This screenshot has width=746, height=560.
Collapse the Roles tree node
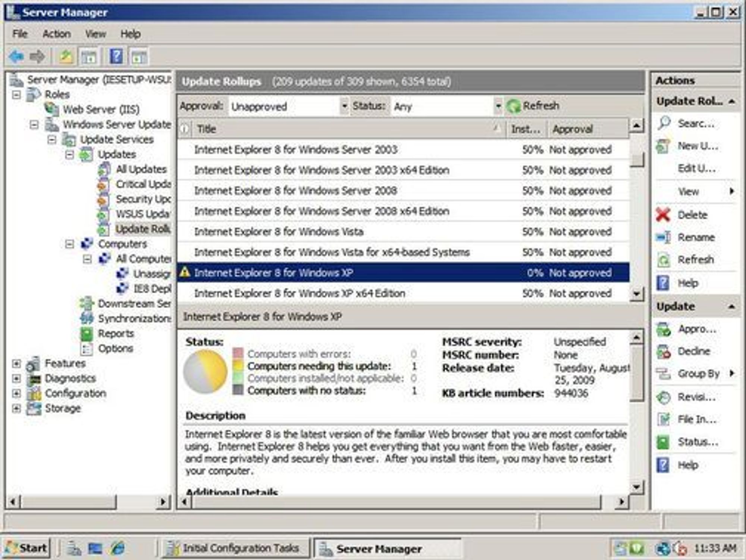(16, 94)
